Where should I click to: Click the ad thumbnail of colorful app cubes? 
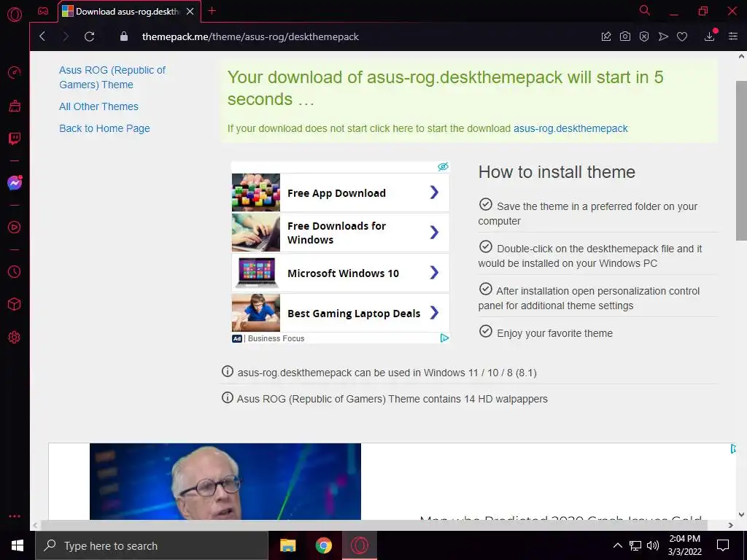point(256,192)
